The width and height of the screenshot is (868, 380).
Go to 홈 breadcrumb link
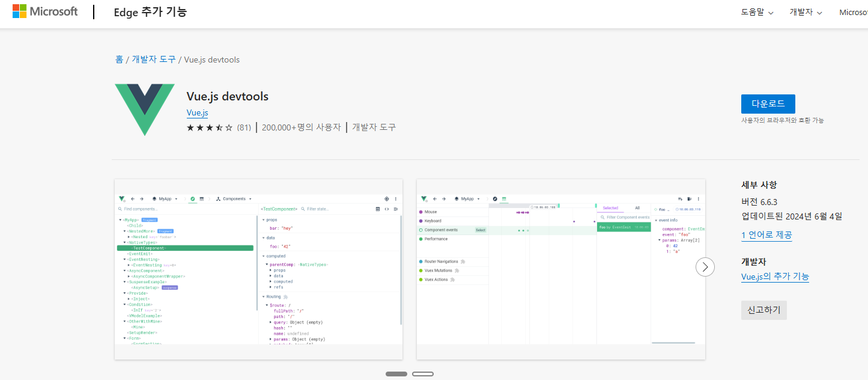119,60
